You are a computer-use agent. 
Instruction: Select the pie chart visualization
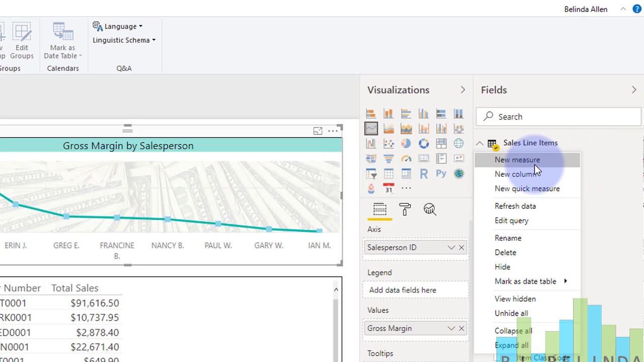(406, 144)
